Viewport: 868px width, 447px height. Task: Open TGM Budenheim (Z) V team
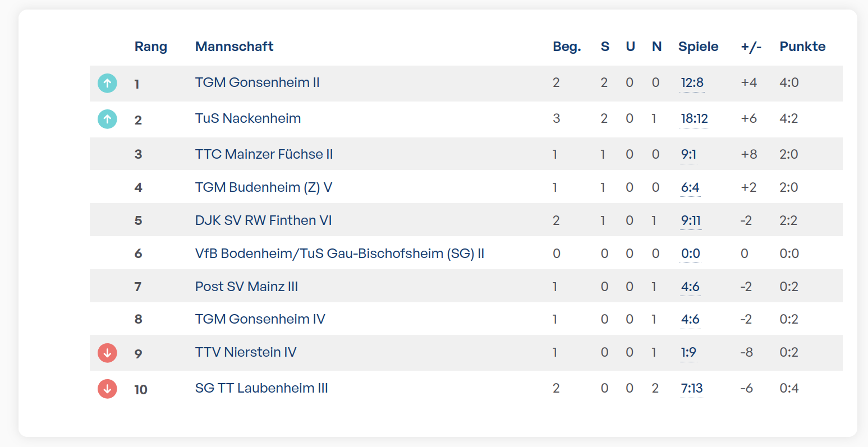(x=264, y=187)
